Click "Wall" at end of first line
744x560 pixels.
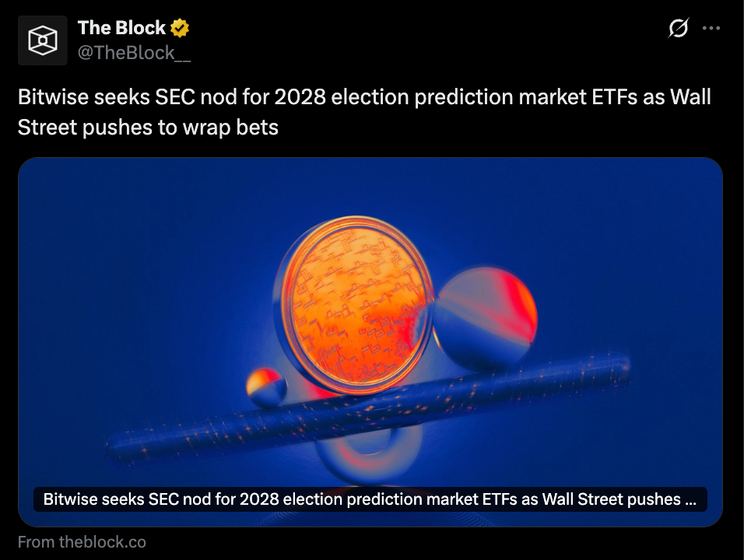[x=688, y=100]
